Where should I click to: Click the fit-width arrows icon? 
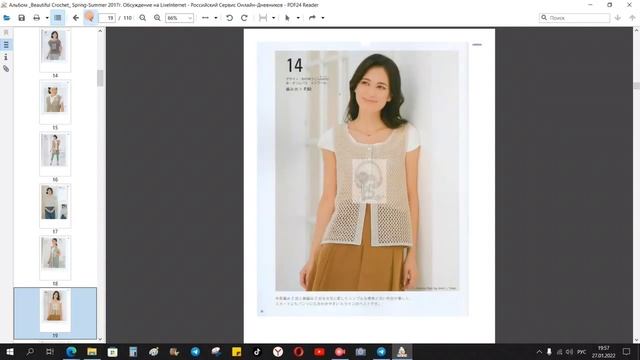point(205,18)
